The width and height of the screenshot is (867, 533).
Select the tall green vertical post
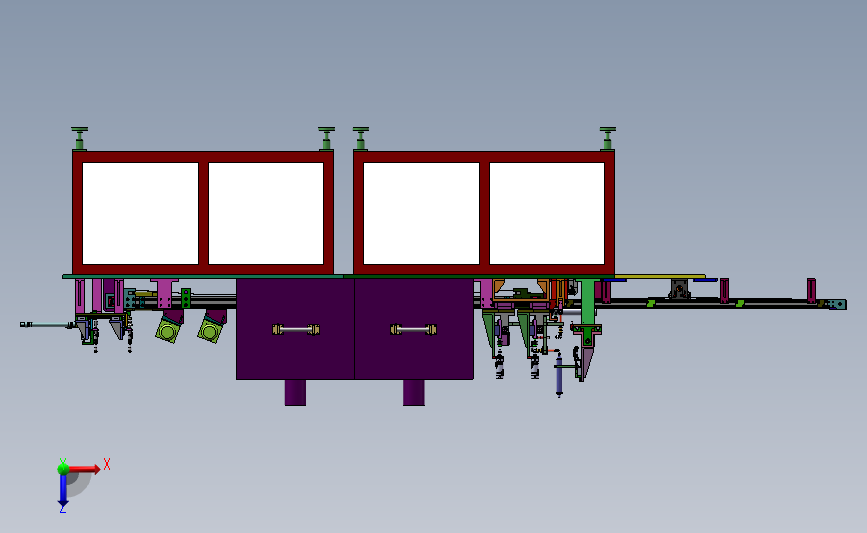[x=588, y=302]
